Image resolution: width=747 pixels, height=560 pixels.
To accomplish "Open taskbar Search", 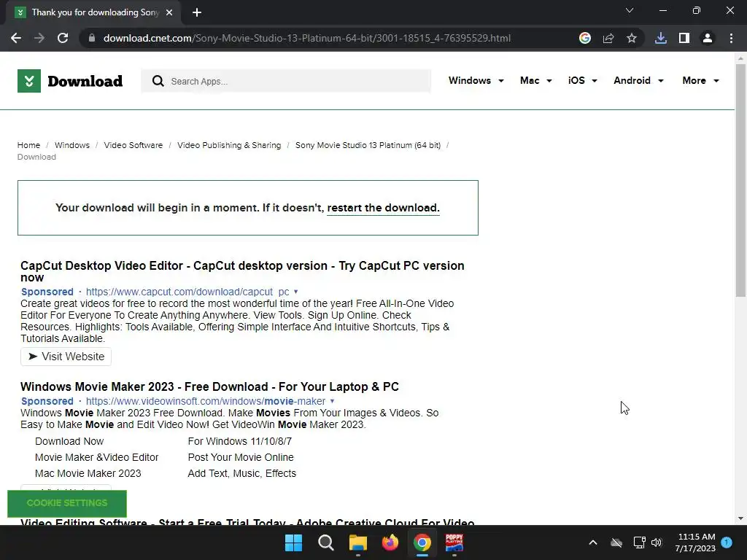I will tap(326, 542).
